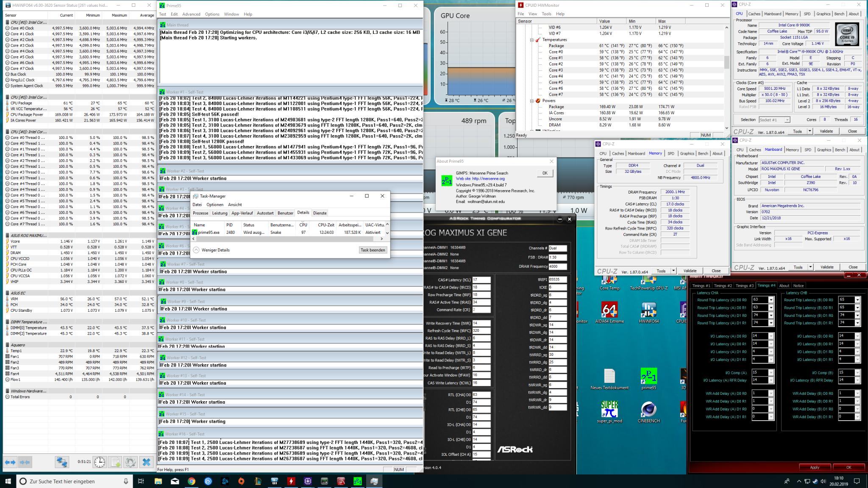Open HWiNFO sensor settings gear icon
The width and height of the screenshot is (868, 488).
pos(131,462)
